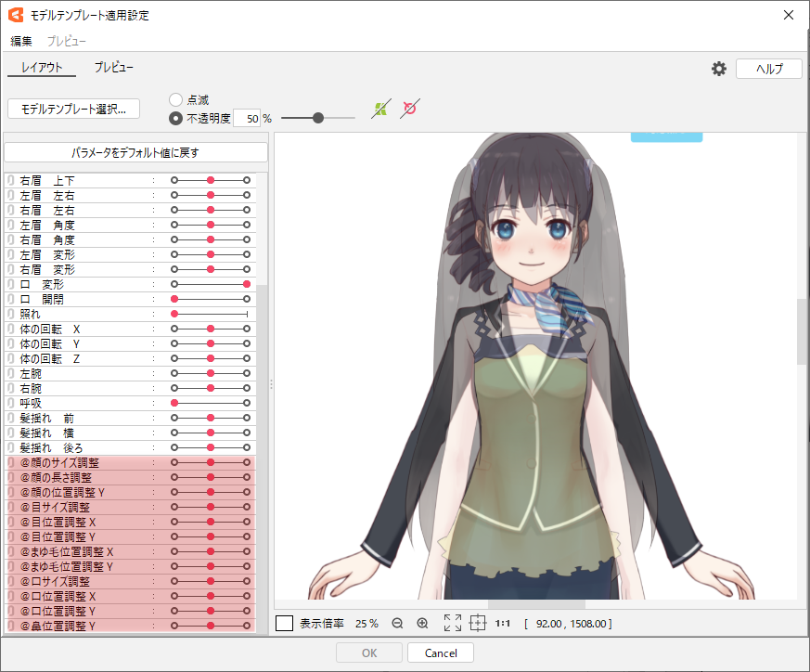Screen dimensions: 810x672
Task: Select the @目位置調整 X parameter row
Action: pos(130,522)
